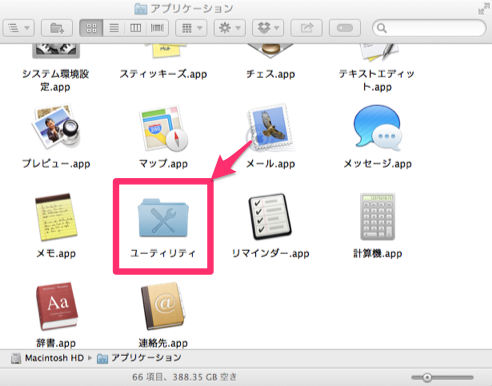Select the チェス.app label text

click(x=270, y=74)
